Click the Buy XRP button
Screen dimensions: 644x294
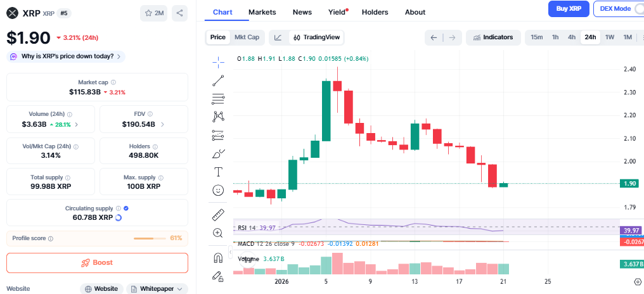pos(569,9)
